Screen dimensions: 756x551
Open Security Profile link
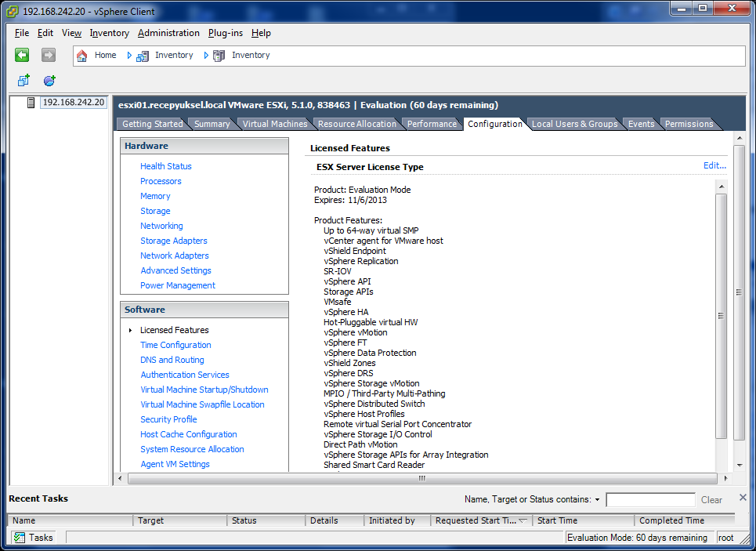coord(168,420)
